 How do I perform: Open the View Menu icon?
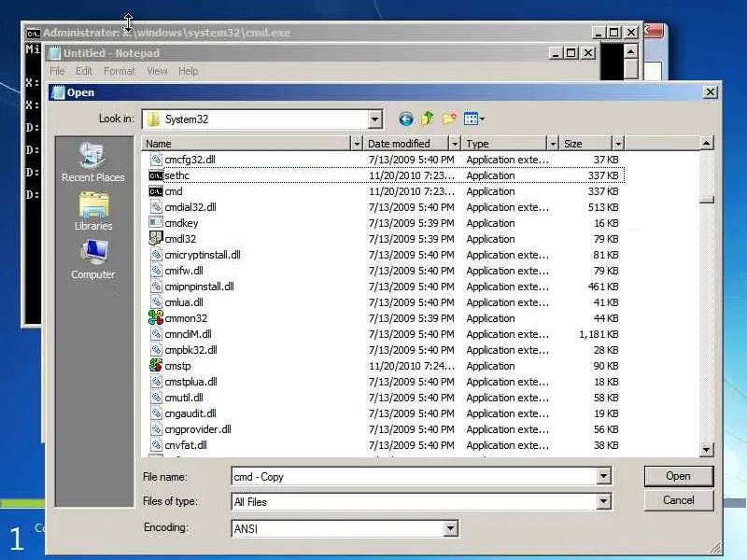pos(471,119)
